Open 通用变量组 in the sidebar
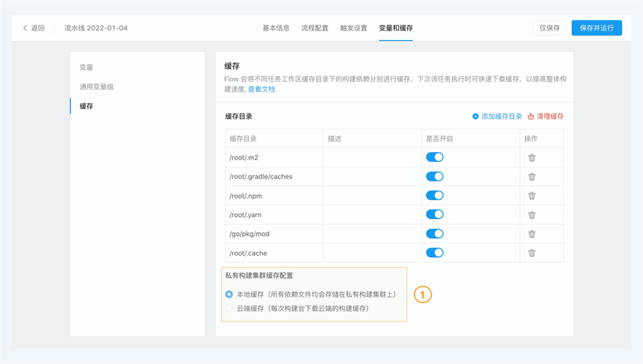The height and width of the screenshot is (364, 643). [96, 87]
